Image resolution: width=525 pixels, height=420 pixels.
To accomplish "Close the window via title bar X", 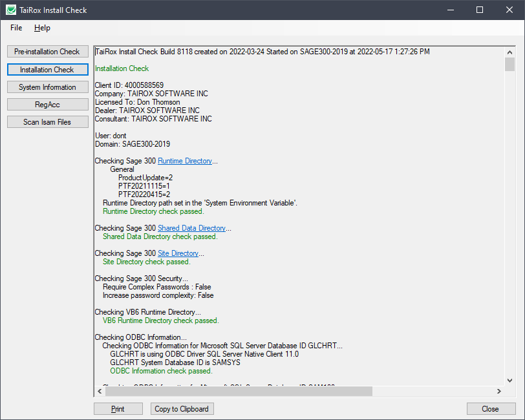I will [x=509, y=10].
